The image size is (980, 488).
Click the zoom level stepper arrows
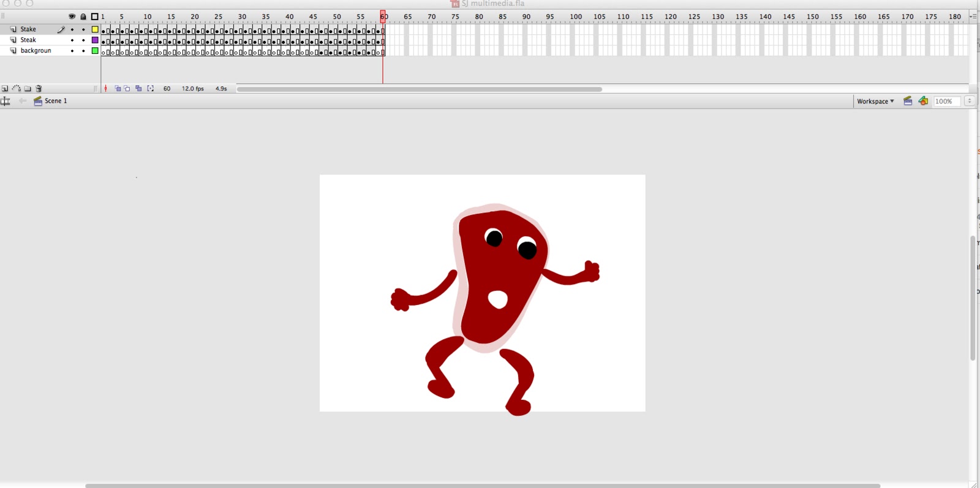pyautogui.click(x=970, y=101)
